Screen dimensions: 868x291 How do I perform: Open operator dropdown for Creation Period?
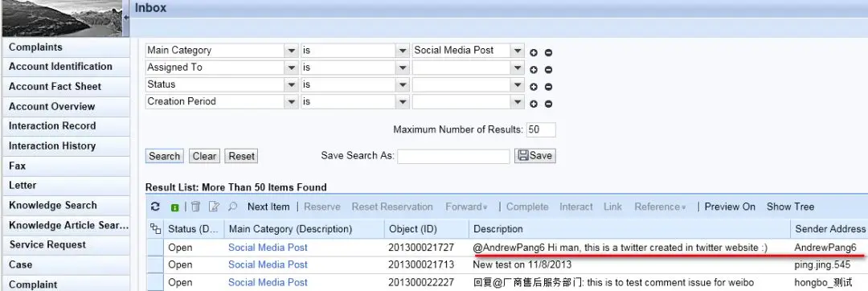point(403,102)
